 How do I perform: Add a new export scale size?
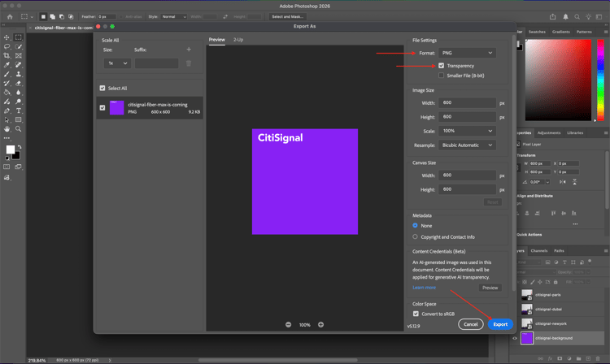pos(189,50)
